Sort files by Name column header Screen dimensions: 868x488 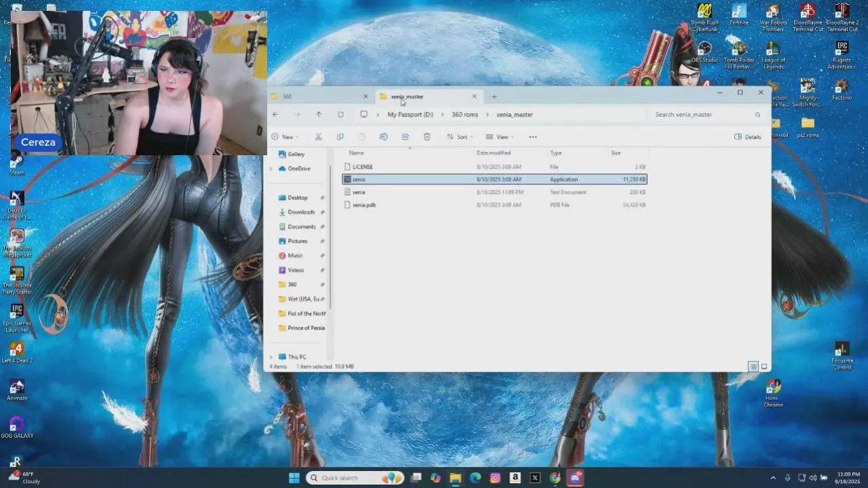(356, 153)
